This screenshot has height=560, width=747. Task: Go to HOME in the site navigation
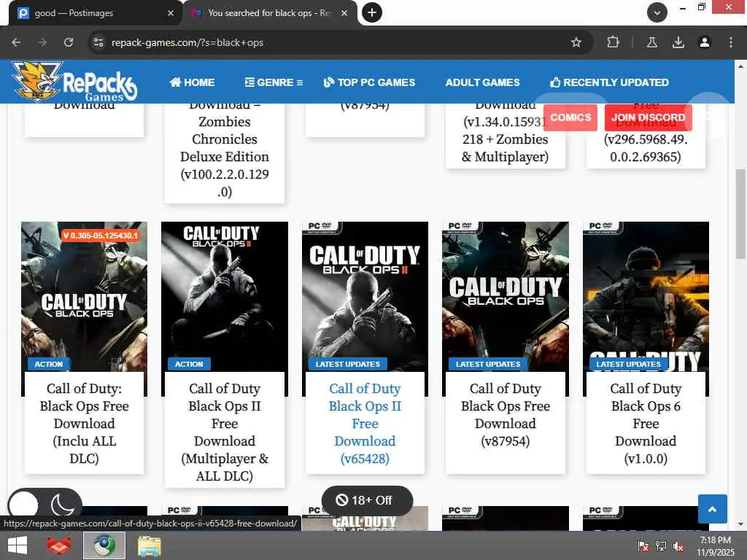[192, 82]
